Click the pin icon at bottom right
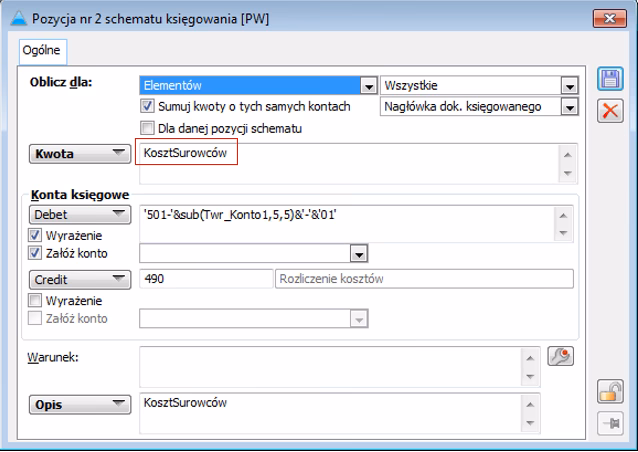This screenshot has height=452, width=638. (608, 422)
